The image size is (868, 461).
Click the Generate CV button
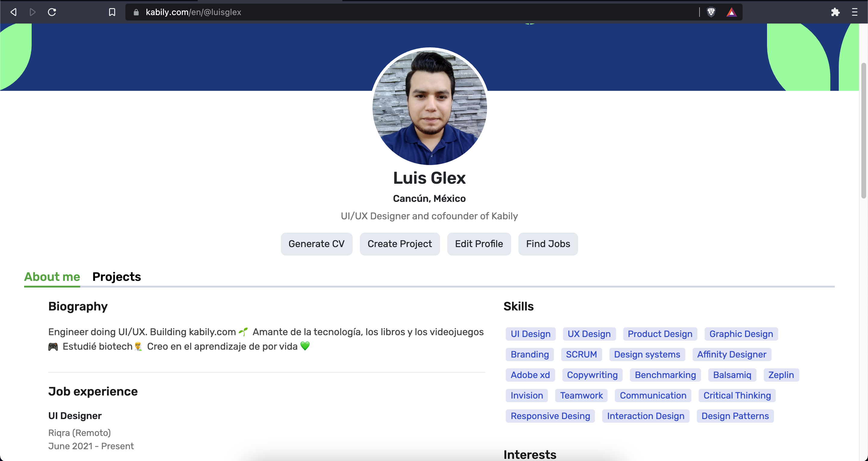tap(316, 244)
